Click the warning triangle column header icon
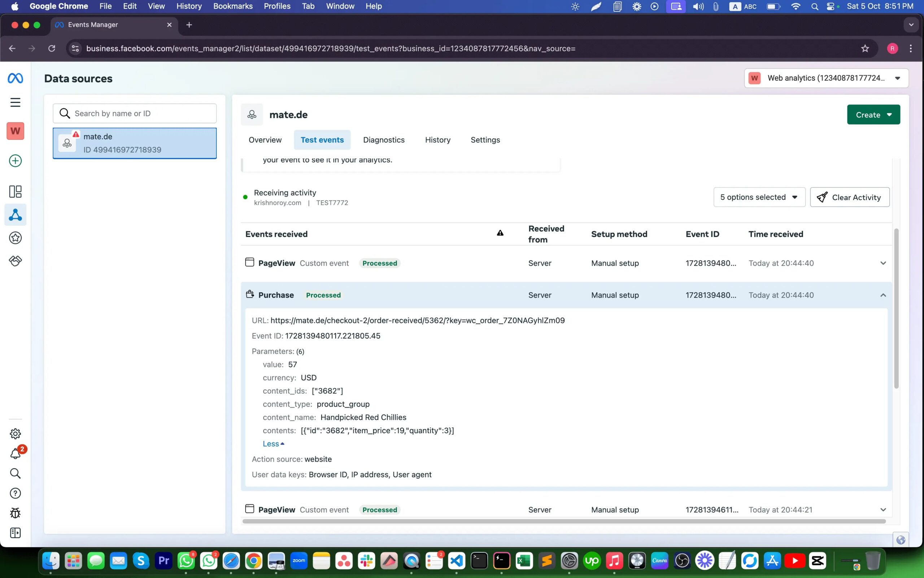Screen dimensions: 924x578 pyautogui.click(x=500, y=233)
